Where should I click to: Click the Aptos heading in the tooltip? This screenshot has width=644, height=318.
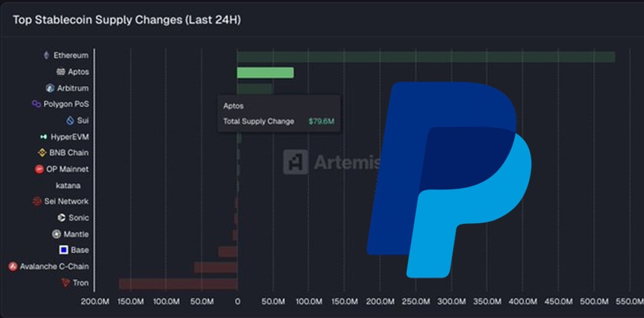[x=233, y=106]
